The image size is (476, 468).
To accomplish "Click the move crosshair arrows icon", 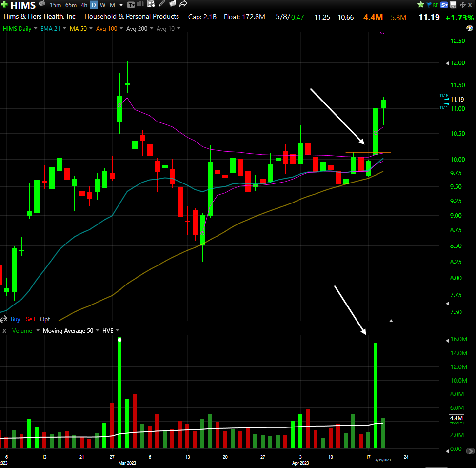I will click(x=463, y=5).
